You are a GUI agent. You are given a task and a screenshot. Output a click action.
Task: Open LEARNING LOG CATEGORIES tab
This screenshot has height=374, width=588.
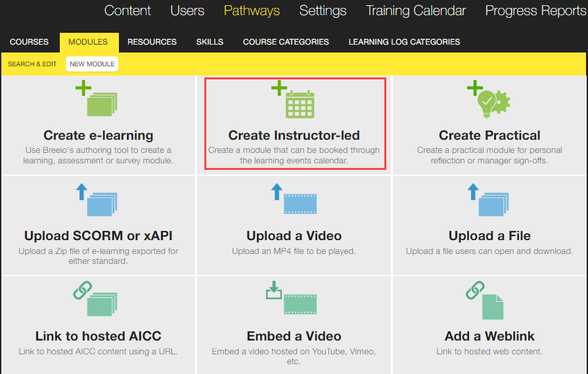pos(404,42)
